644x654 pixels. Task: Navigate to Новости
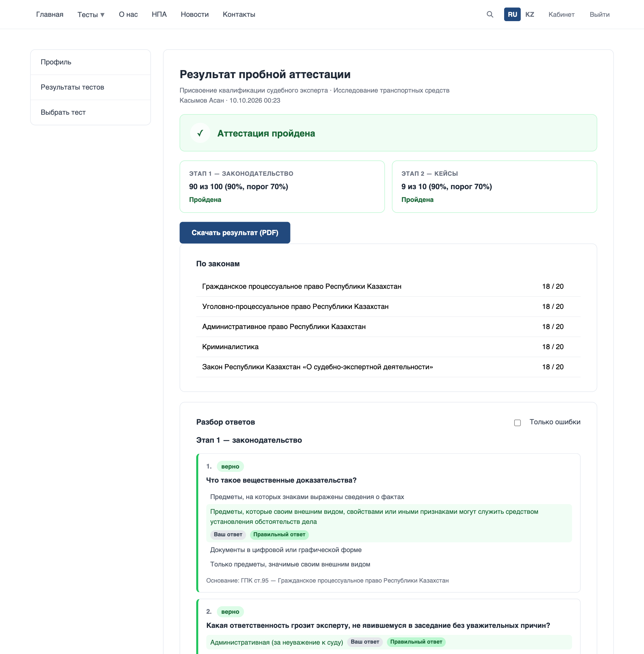tap(195, 14)
